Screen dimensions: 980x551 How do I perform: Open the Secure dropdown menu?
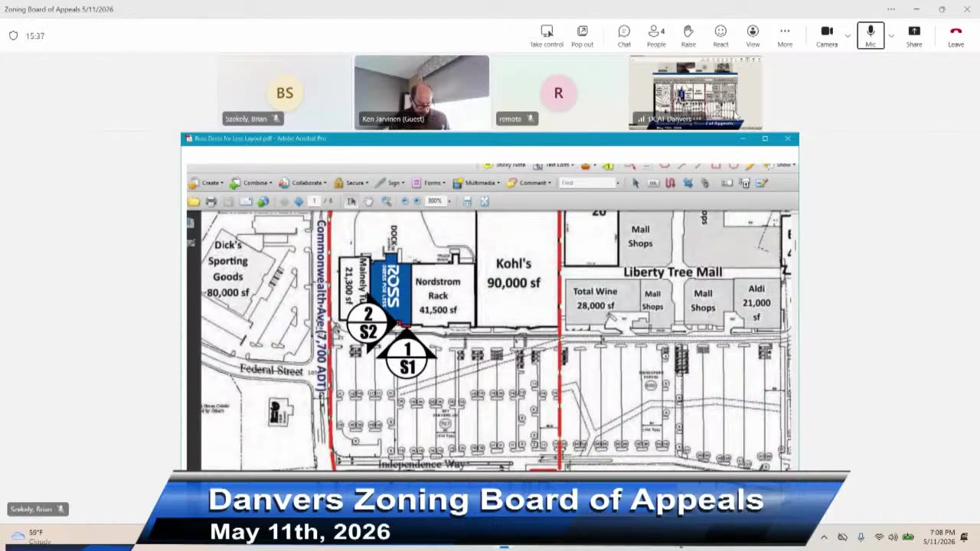351,183
